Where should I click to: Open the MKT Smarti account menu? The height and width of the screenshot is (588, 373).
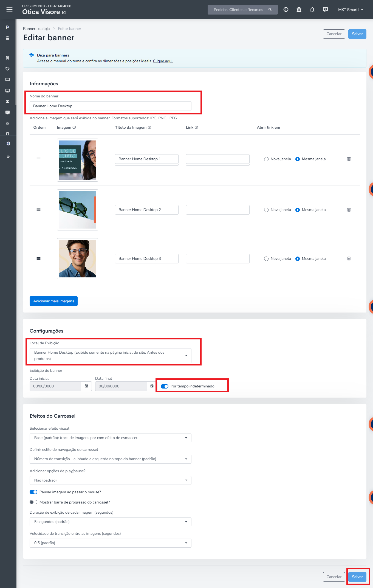point(351,10)
